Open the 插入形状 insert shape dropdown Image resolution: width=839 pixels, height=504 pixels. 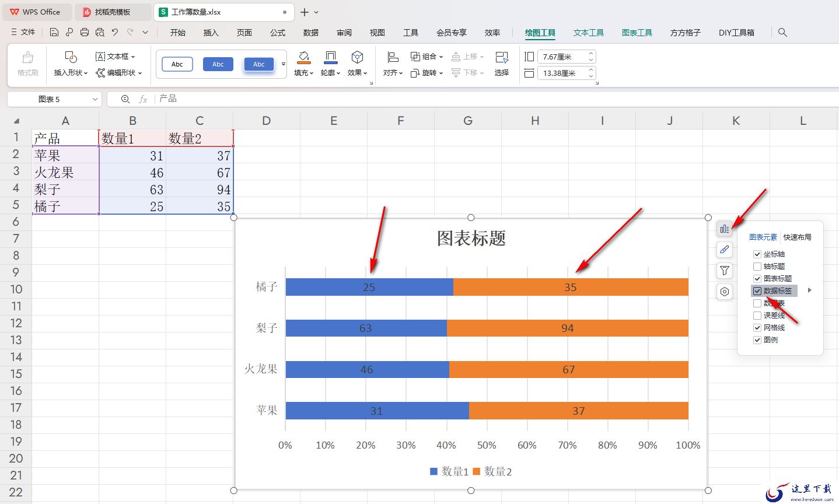click(x=71, y=64)
